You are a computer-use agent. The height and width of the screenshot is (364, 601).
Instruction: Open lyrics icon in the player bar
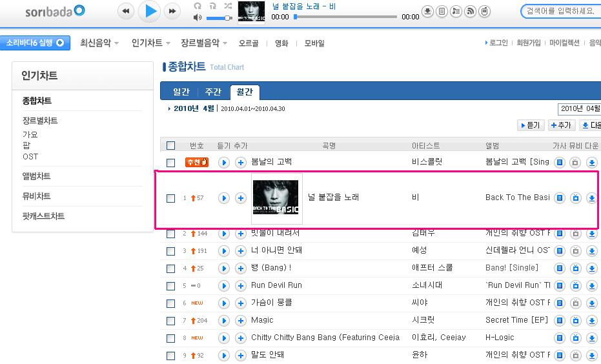click(442, 12)
